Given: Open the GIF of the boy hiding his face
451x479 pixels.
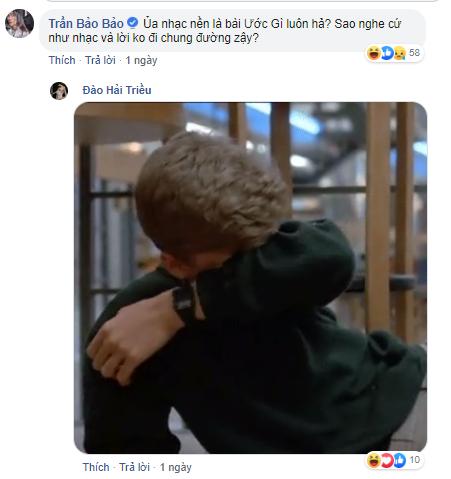Looking at the screenshot, I should pyautogui.click(x=250, y=278).
